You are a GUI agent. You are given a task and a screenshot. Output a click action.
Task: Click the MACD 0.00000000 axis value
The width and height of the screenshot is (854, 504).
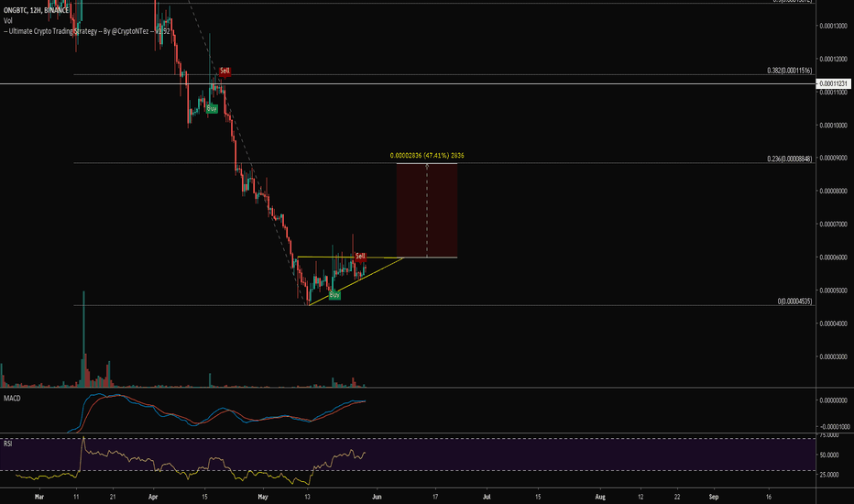click(833, 400)
